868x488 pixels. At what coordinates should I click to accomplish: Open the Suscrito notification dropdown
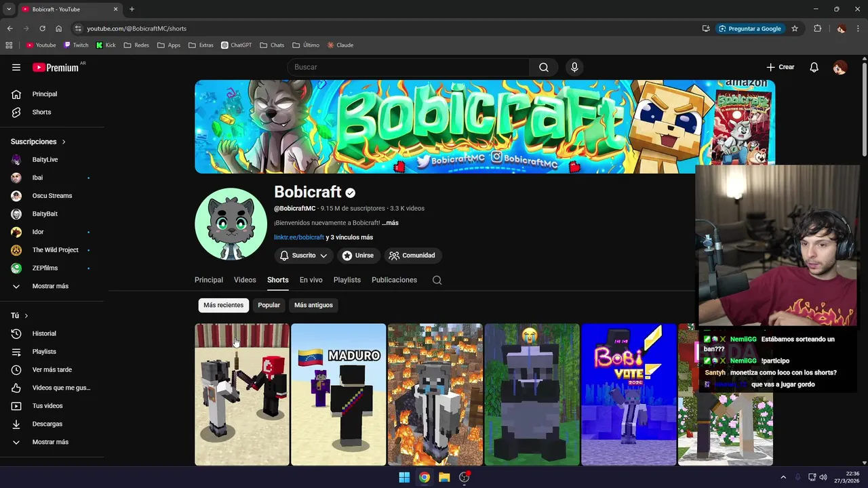(x=303, y=256)
